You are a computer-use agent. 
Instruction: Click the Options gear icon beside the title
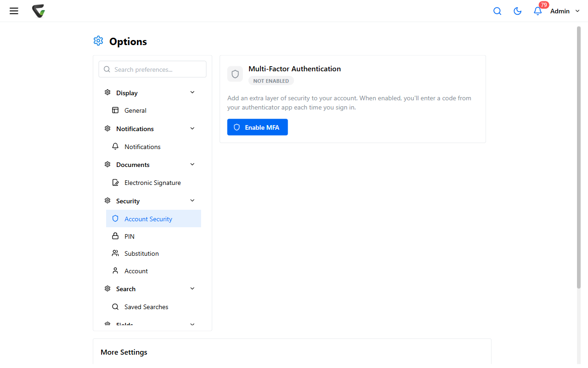98,41
